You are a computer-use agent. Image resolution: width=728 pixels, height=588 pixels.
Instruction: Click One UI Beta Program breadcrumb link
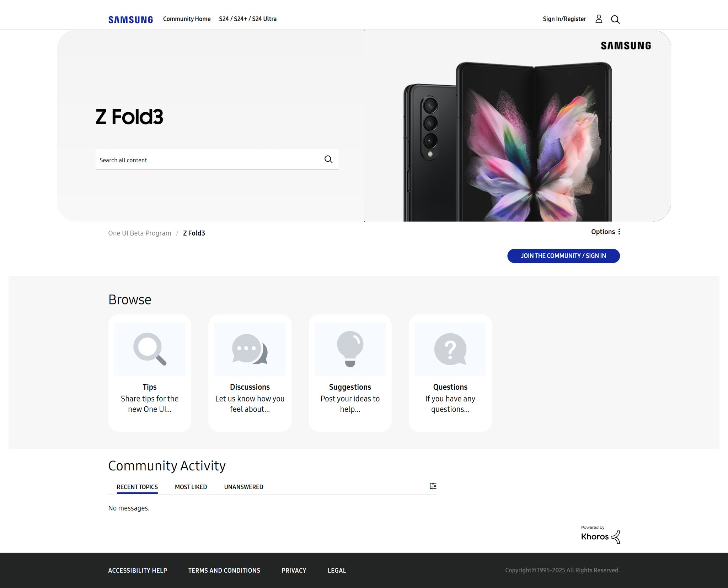point(139,233)
